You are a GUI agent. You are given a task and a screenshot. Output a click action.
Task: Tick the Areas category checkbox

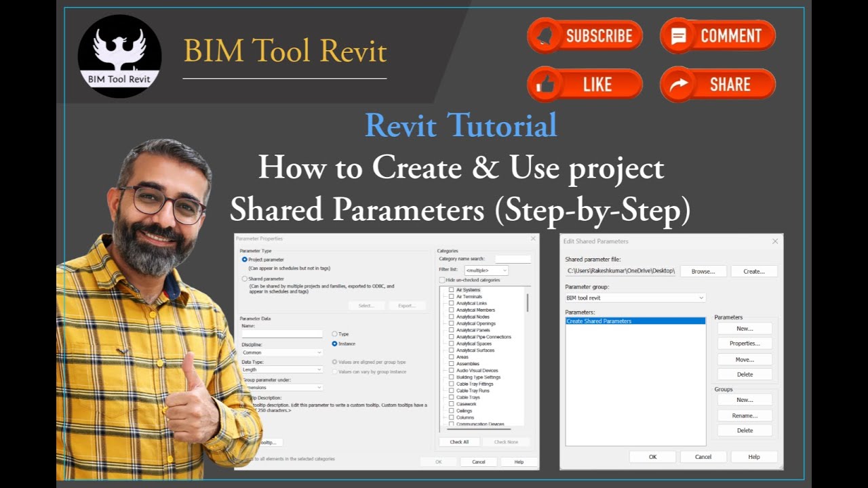coord(452,357)
